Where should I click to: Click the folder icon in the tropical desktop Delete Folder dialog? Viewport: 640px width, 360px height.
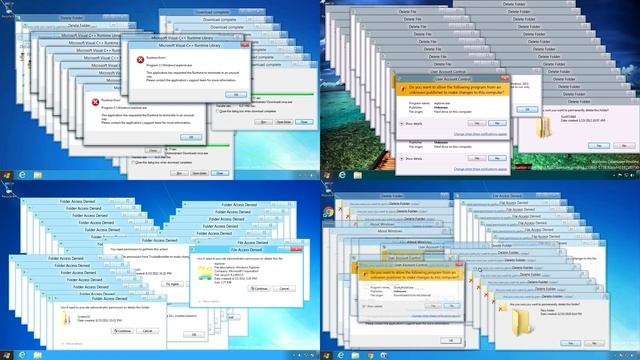pos(544,127)
